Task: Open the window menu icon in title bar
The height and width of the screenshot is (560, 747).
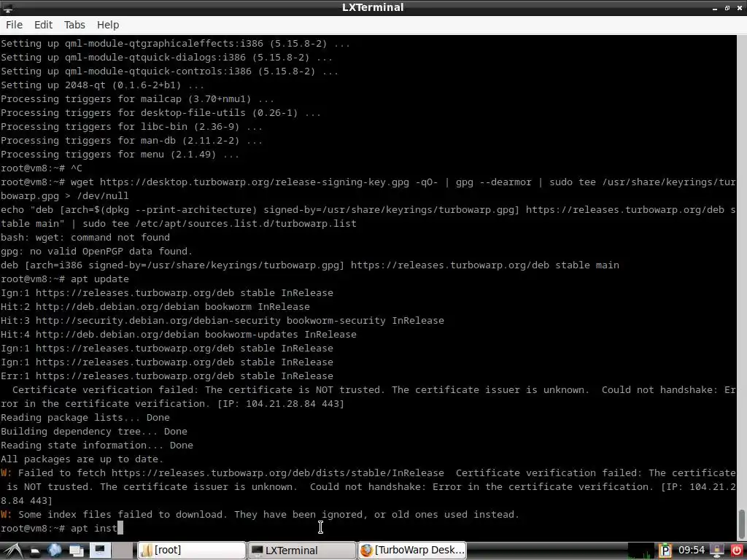Action: click(x=8, y=7)
